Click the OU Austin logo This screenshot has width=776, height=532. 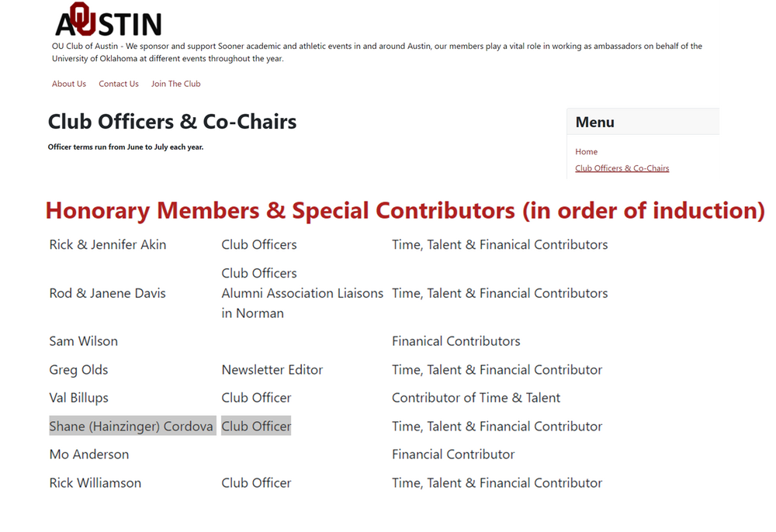tap(108, 21)
